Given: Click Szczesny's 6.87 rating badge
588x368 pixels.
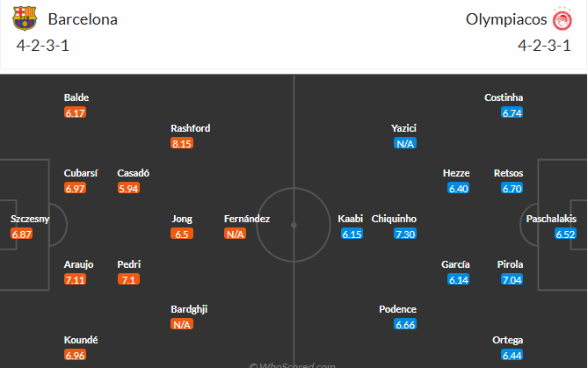Looking at the screenshot, I should pyautogui.click(x=23, y=234).
